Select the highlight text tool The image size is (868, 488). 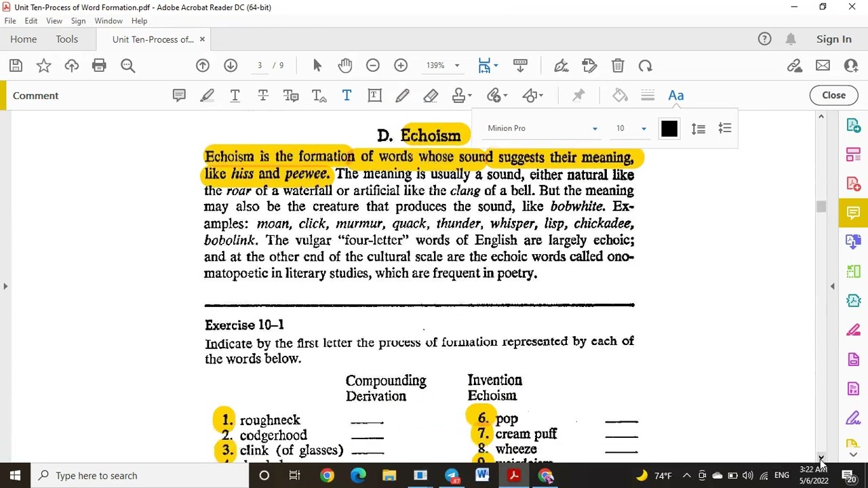click(x=207, y=96)
